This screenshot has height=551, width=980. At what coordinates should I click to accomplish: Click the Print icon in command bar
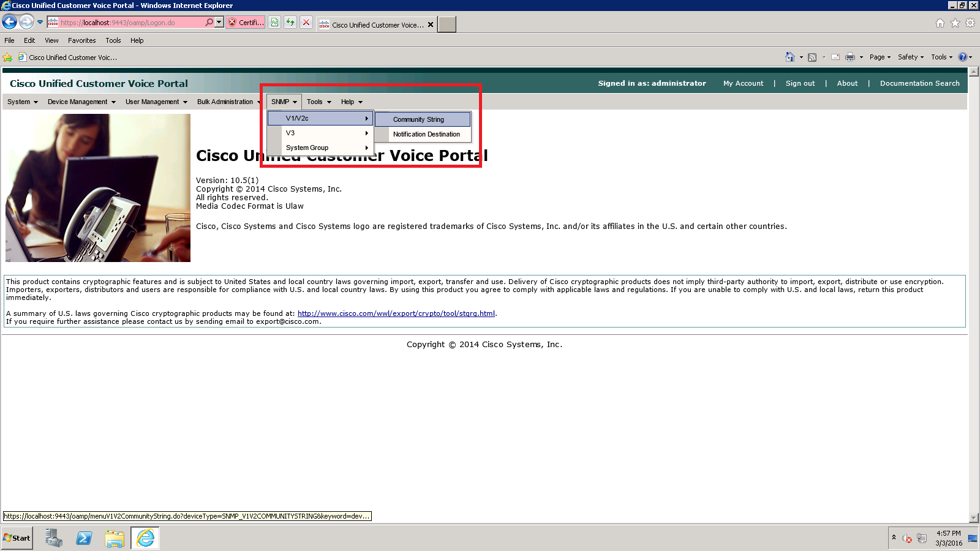pos(850,57)
